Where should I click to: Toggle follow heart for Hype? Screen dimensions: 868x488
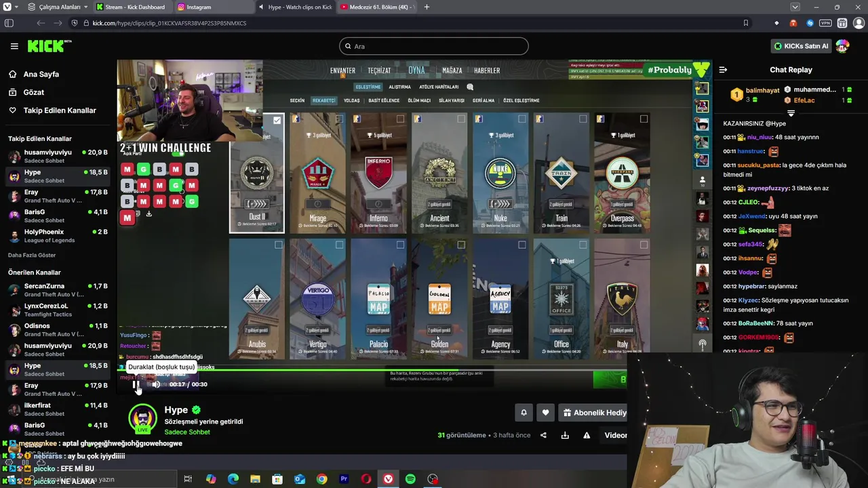[545, 412]
